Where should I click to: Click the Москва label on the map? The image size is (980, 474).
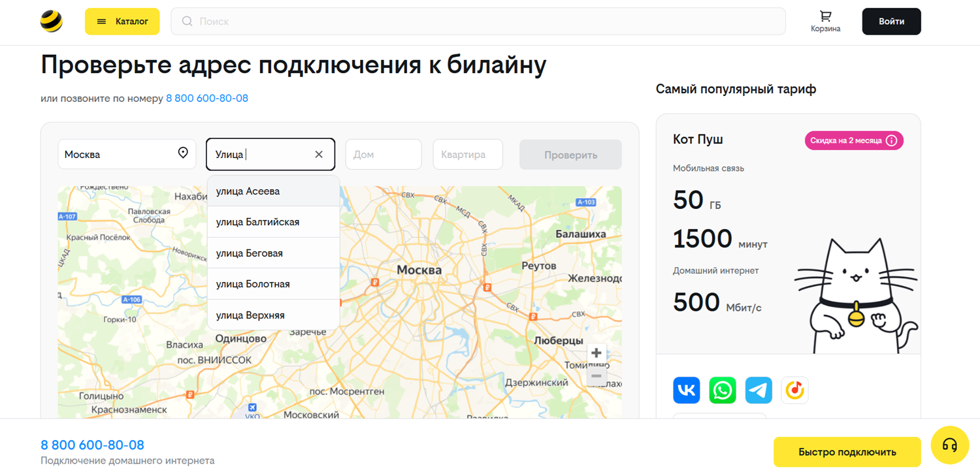point(419,270)
